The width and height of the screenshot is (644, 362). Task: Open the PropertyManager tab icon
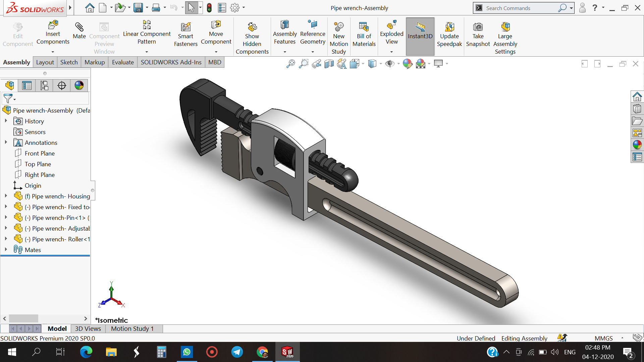(27, 85)
